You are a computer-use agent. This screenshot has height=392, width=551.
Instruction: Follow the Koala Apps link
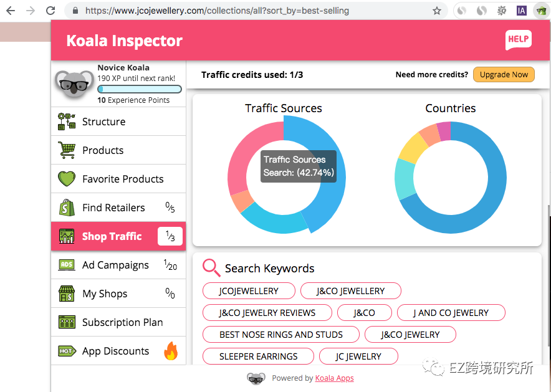(334, 378)
